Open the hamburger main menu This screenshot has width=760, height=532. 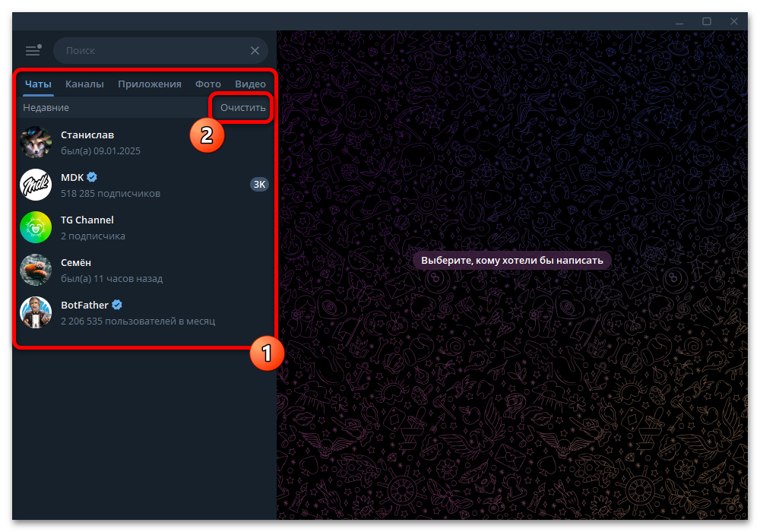(33, 50)
